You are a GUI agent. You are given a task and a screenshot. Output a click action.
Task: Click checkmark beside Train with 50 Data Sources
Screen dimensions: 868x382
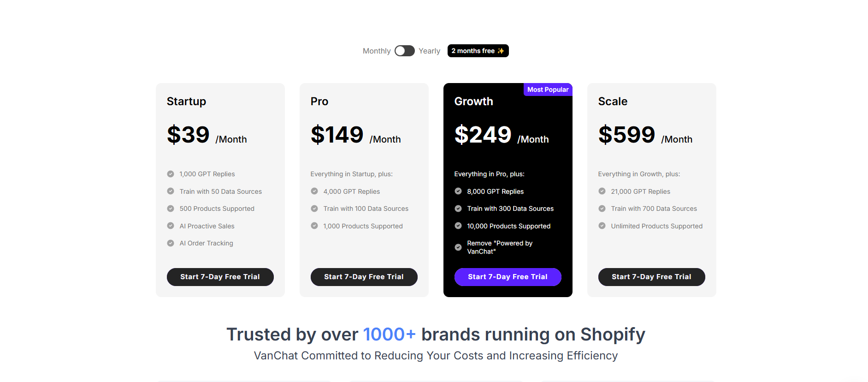[171, 191]
